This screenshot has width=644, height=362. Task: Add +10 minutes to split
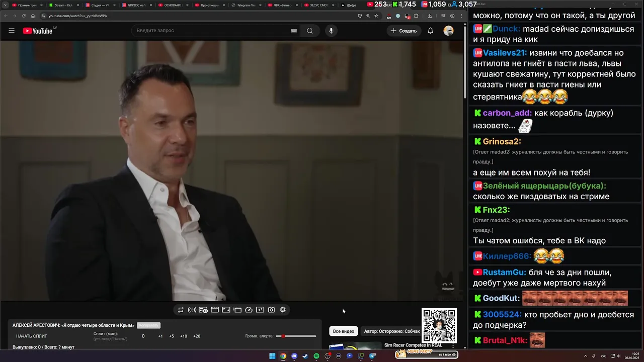pos(184,336)
